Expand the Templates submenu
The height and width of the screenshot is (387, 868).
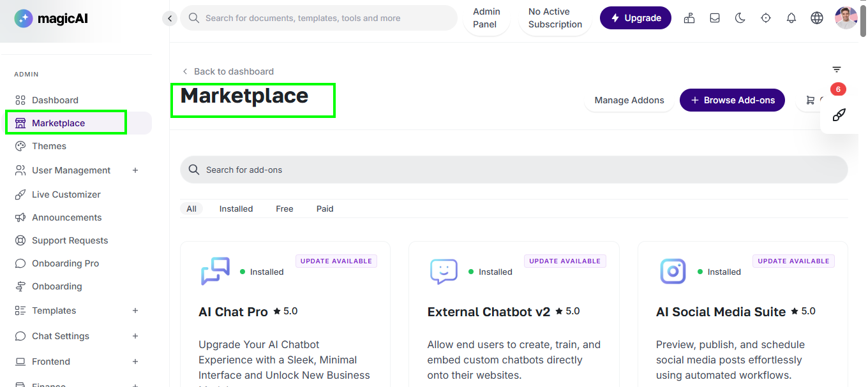135,310
